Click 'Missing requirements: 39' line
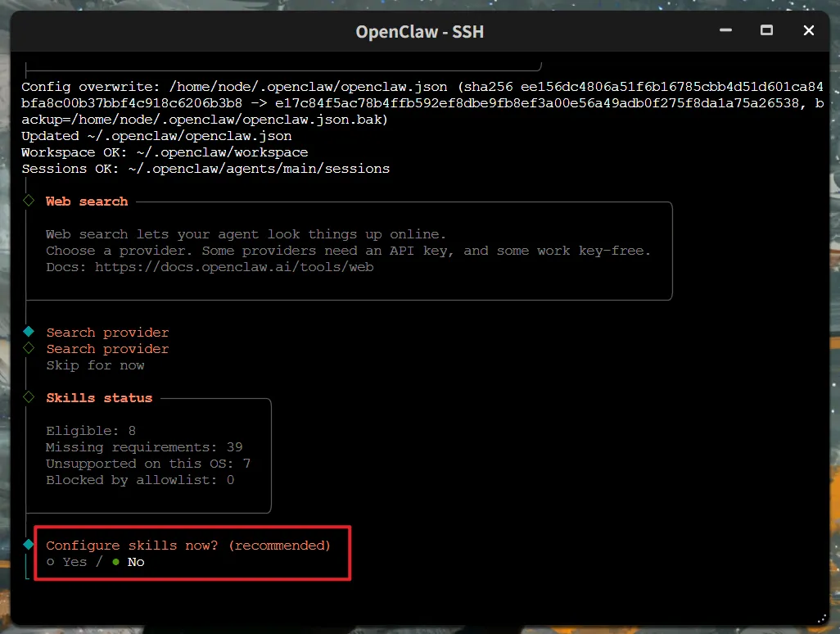 point(144,447)
